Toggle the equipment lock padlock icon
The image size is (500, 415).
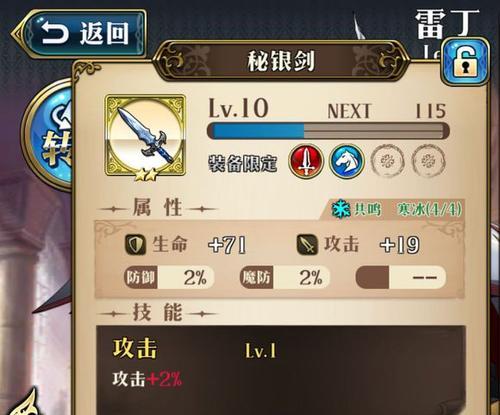click(465, 61)
